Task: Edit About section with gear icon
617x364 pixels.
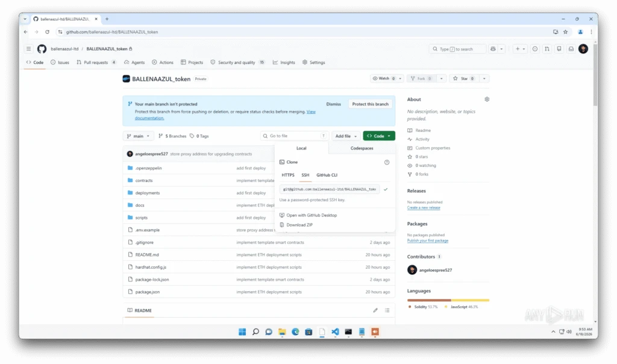Action: 487,99
